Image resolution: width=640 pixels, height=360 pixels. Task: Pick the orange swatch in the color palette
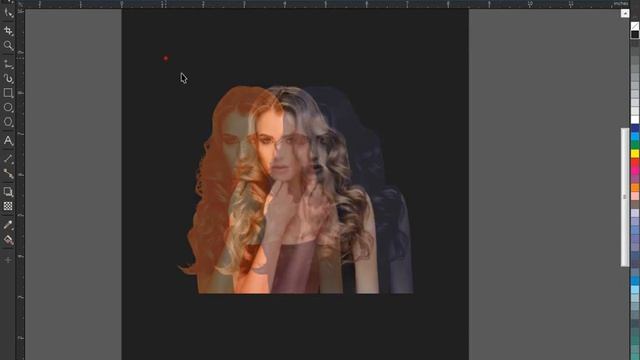coord(635,188)
